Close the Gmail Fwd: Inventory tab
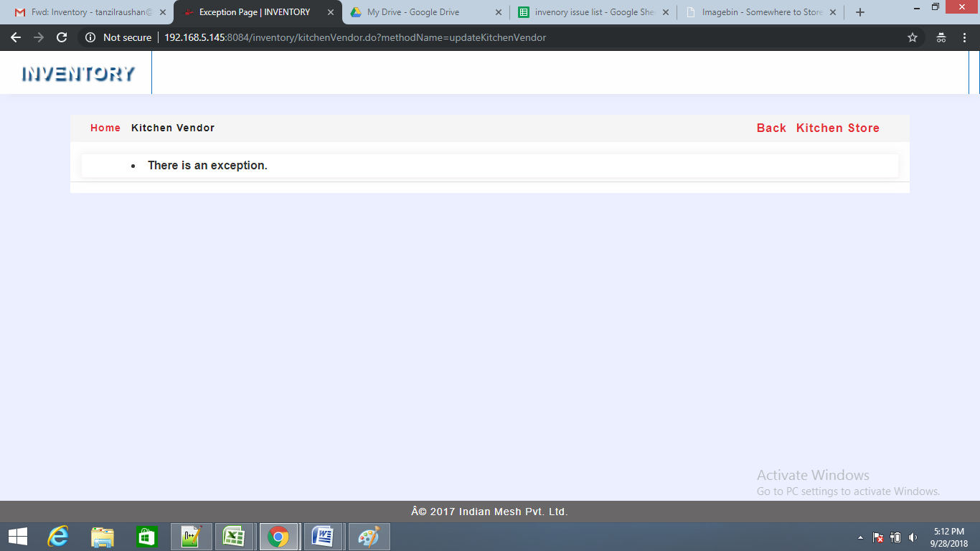The height and width of the screenshot is (551, 980). pyautogui.click(x=163, y=12)
